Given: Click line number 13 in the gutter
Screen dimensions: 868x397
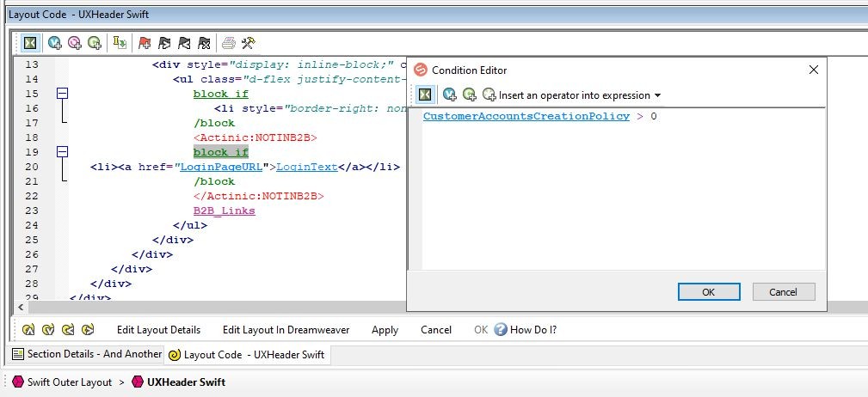Looking at the screenshot, I should (x=32, y=65).
